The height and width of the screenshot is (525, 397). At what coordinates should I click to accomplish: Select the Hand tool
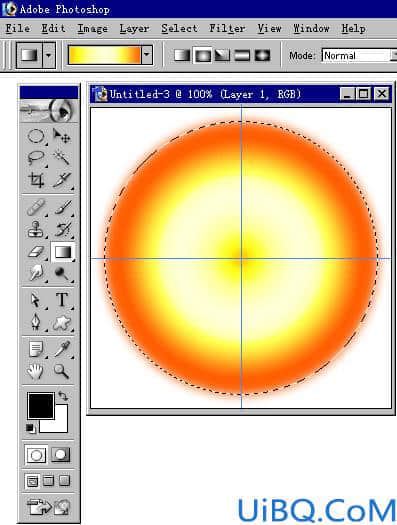tap(35, 372)
